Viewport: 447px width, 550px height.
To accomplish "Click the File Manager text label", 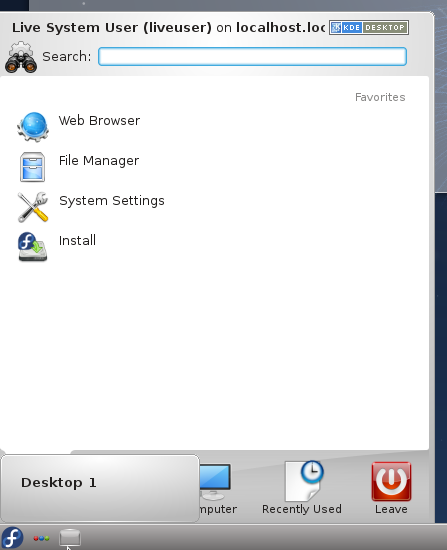I will [x=99, y=161].
